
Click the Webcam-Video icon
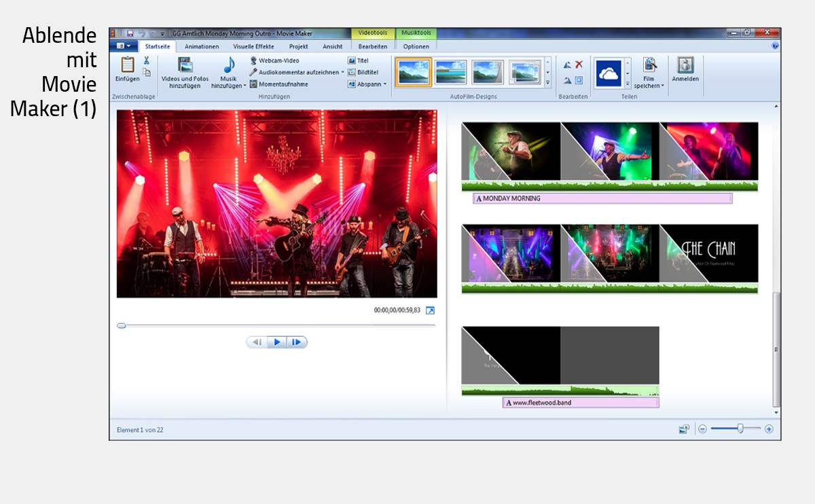[253, 60]
